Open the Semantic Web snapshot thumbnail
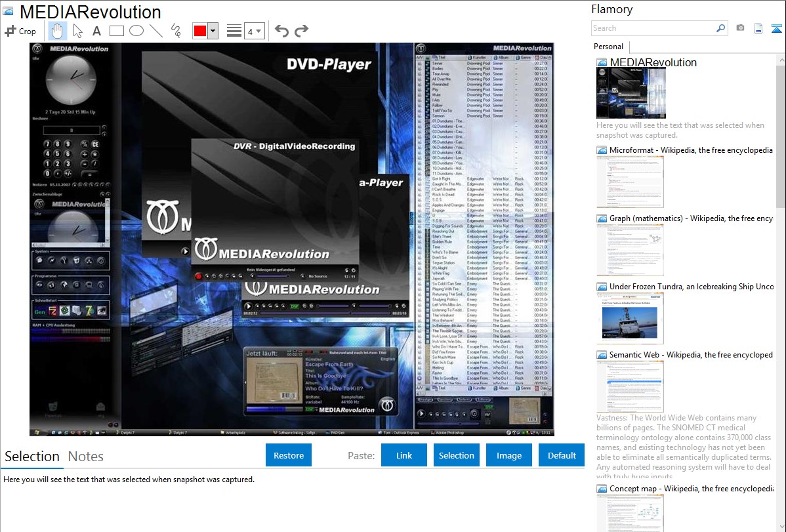Image resolution: width=786 pixels, height=532 pixels. [630, 386]
